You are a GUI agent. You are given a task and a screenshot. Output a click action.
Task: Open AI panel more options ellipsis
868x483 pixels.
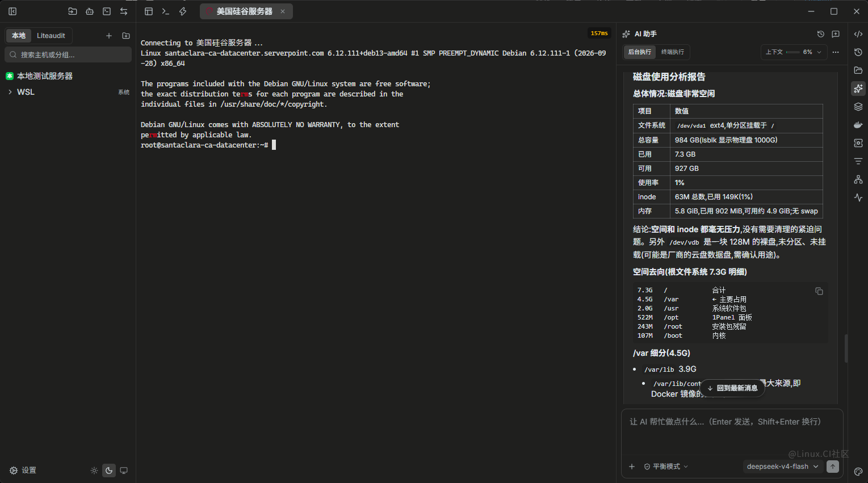836,52
